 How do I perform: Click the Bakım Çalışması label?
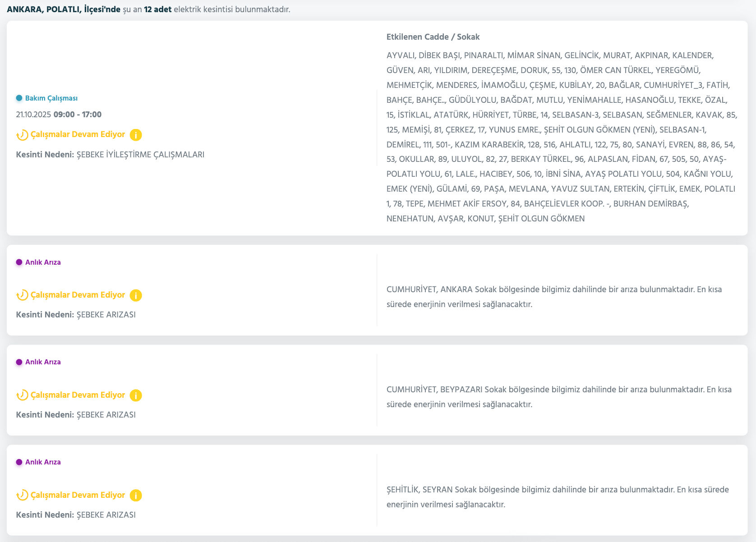pyautogui.click(x=51, y=98)
